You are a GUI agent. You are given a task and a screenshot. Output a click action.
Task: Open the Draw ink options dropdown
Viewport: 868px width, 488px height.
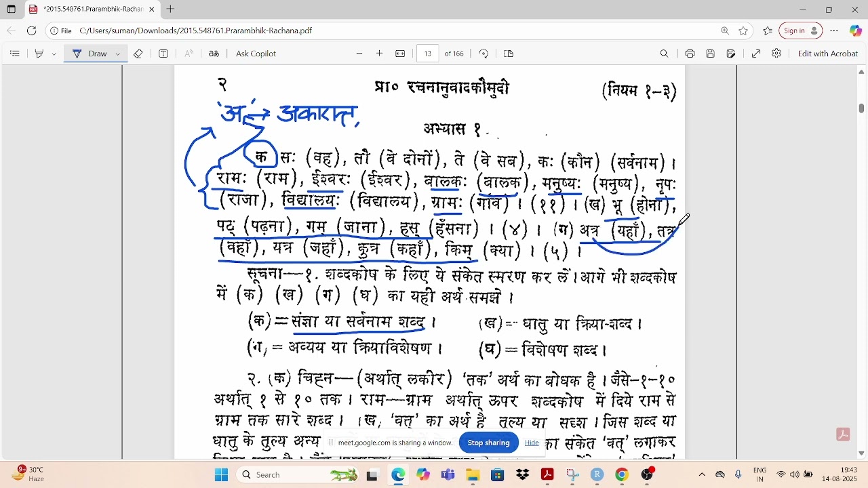pos(118,54)
